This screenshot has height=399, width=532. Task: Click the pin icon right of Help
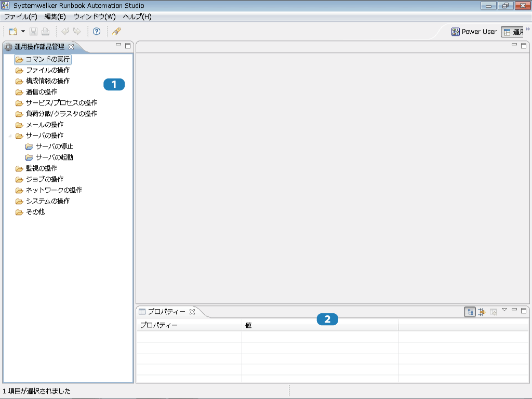click(116, 32)
